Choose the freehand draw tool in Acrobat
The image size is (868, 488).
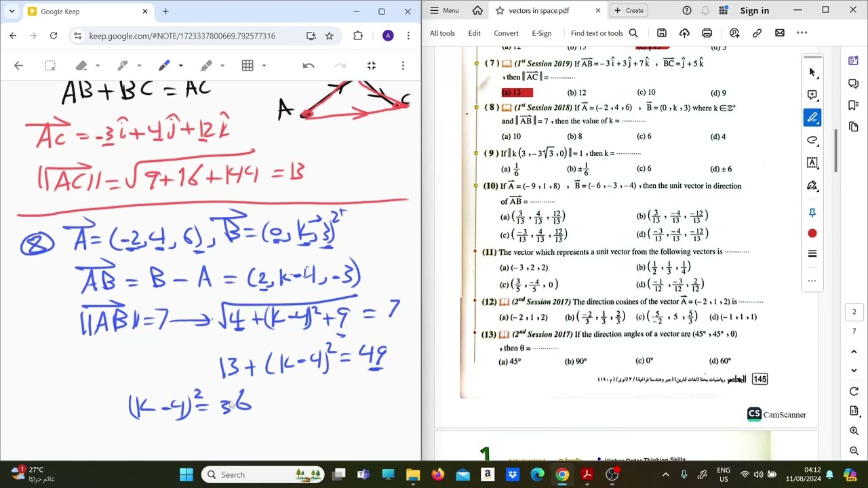click(812, 140)
